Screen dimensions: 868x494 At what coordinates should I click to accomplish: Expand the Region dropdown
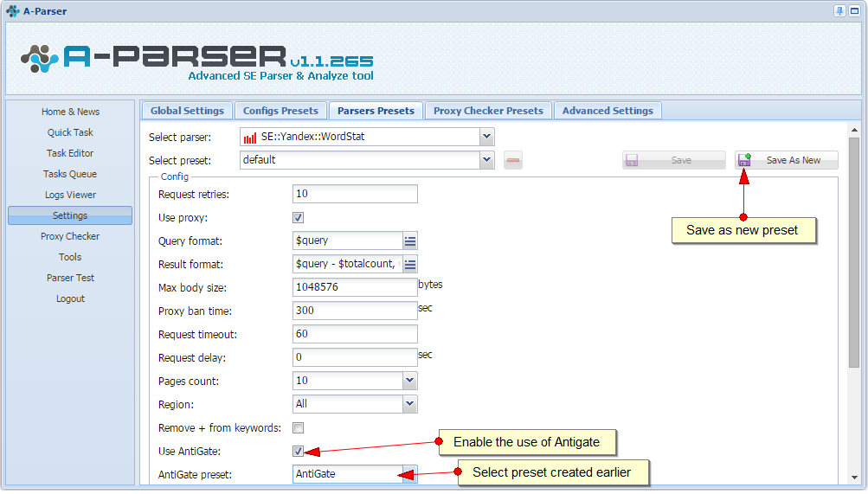coord(409,404)
